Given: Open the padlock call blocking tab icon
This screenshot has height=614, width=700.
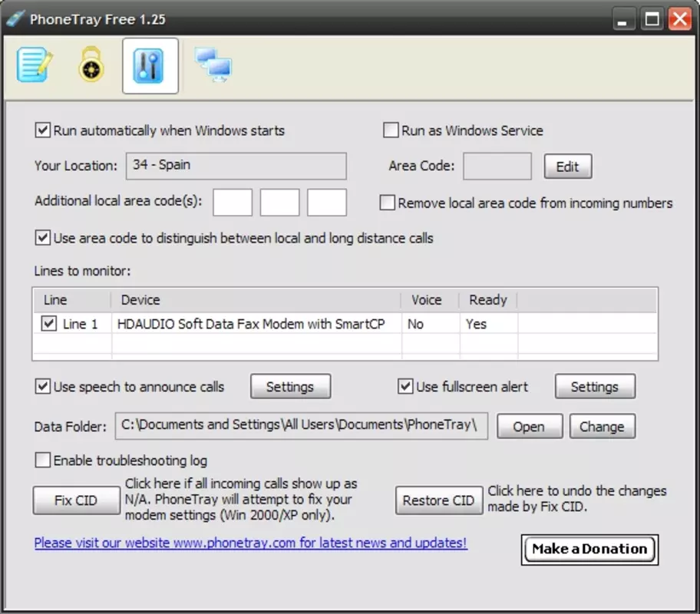Looking at the screenshot, I should (x=91, y=65).
